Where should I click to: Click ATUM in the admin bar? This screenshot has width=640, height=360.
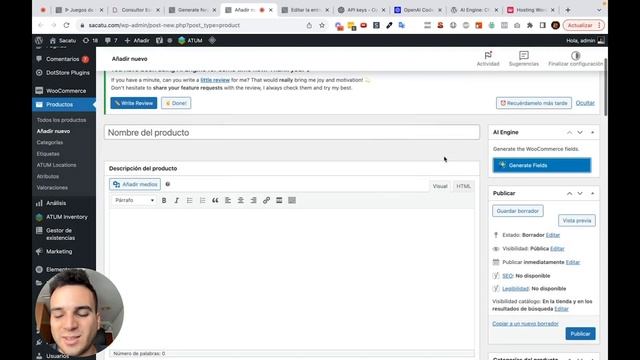190,40
